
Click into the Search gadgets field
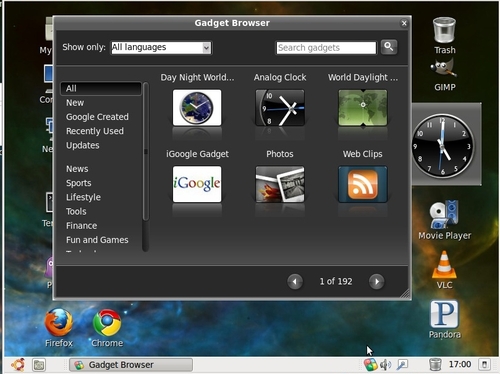[326, 48]
